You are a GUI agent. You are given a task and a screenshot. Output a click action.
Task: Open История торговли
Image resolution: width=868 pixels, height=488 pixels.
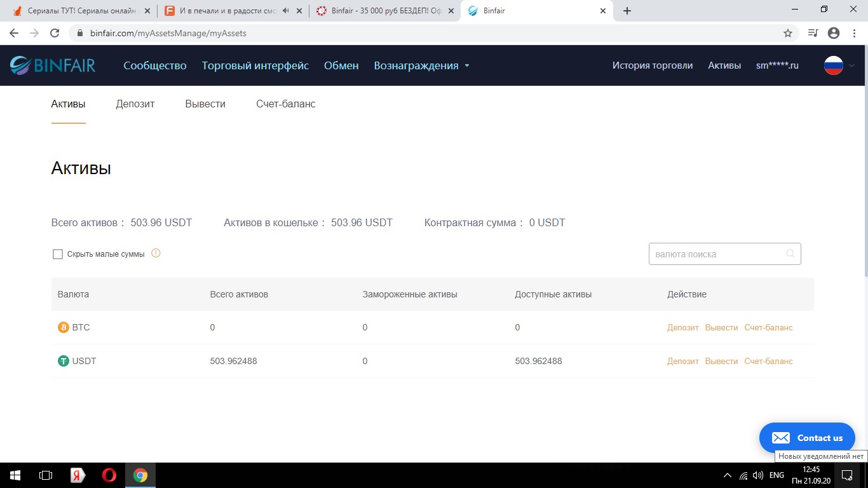click(x=653, y=65)
